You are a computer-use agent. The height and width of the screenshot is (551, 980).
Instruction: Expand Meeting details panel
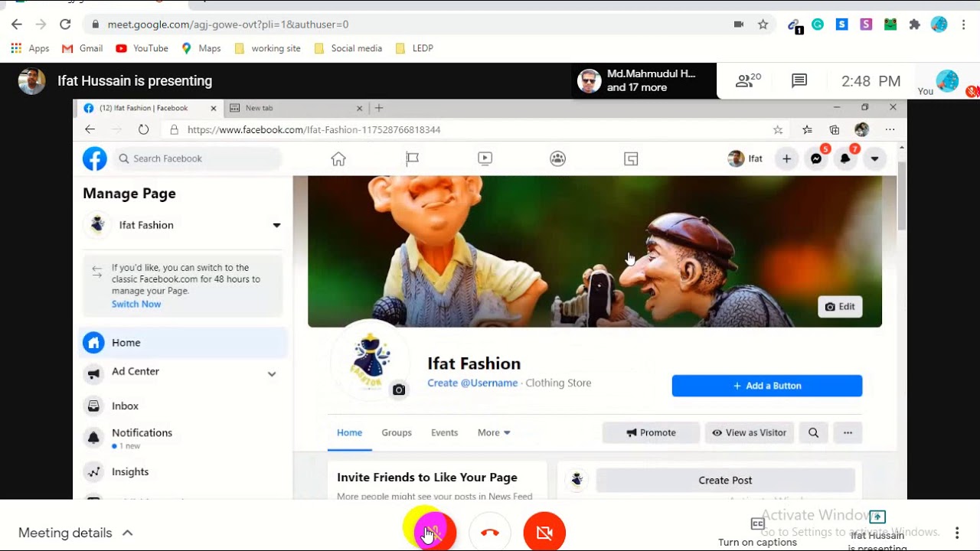point(75,533)
